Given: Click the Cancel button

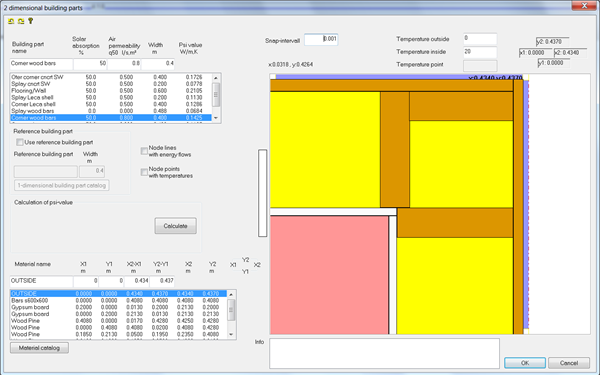Looking at the screenshot, I should pyautogui.click(x=569, y=363).
